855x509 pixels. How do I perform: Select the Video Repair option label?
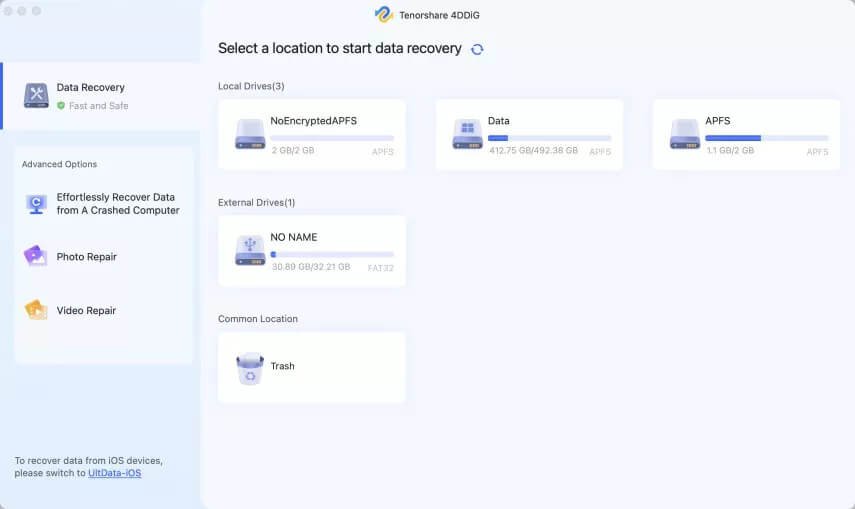86,310
